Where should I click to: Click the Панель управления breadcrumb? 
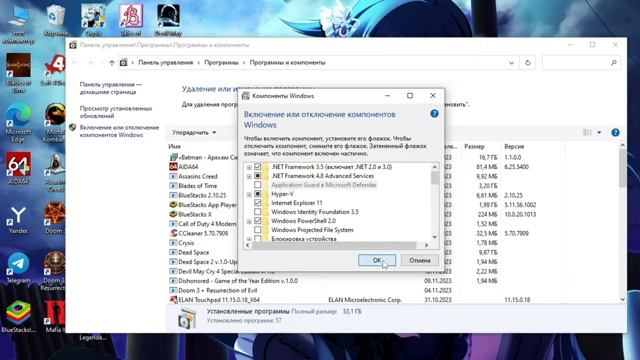[x=165, y=63]
